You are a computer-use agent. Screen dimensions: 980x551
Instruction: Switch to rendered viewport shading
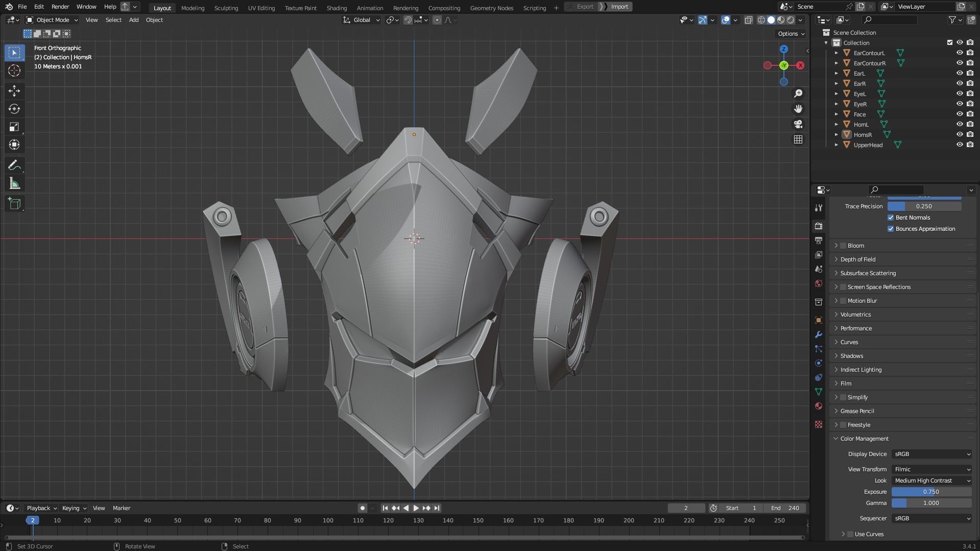pyautogui.click(x=791, y=20)
